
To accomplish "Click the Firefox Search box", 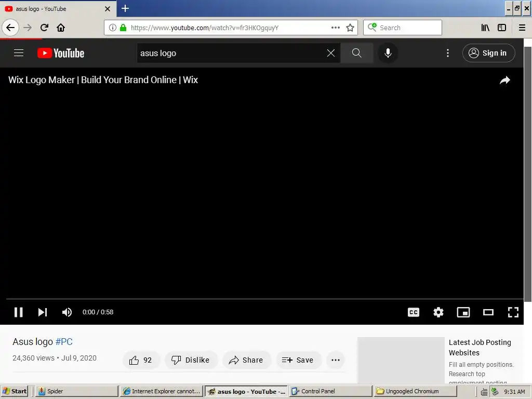I will click(x=403, y=28).
